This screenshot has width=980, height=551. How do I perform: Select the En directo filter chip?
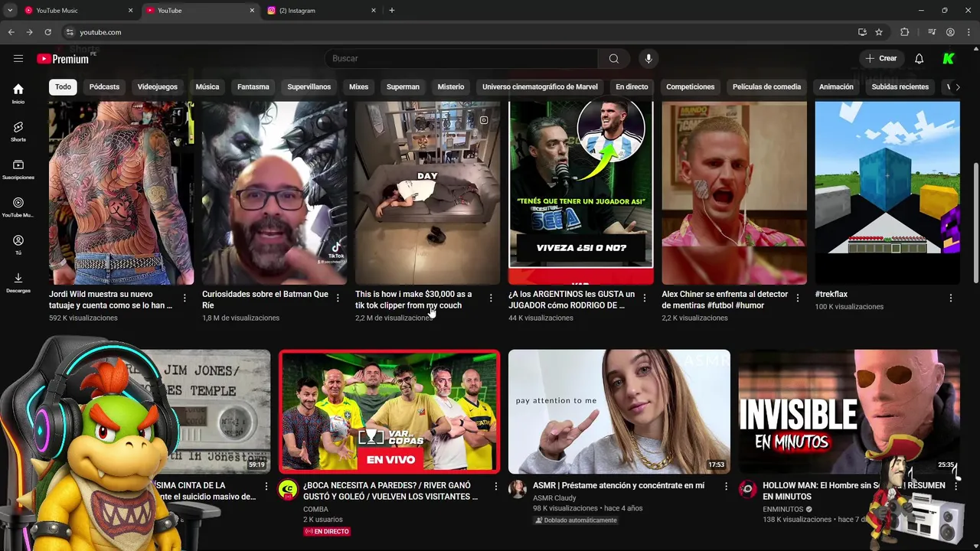632,86
